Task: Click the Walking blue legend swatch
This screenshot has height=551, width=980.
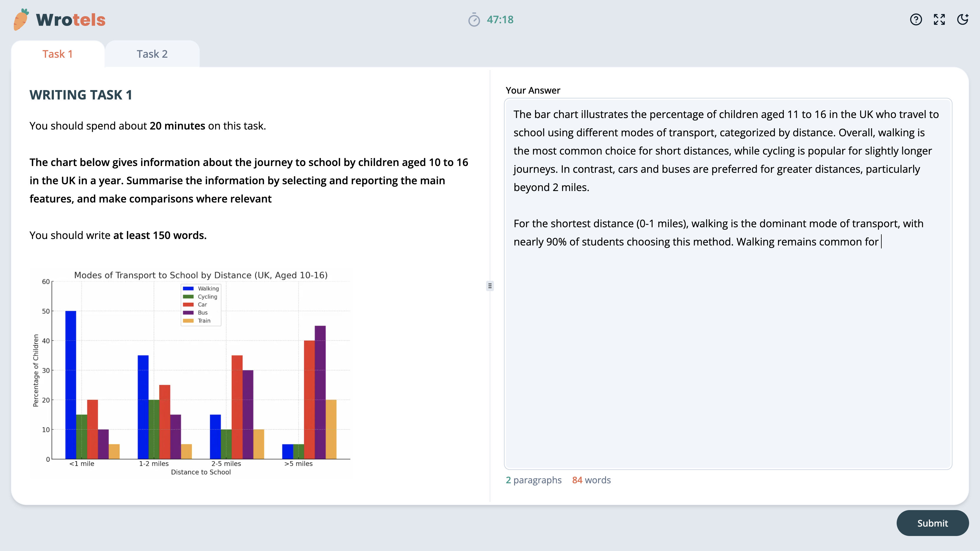Action: point(188,289)
